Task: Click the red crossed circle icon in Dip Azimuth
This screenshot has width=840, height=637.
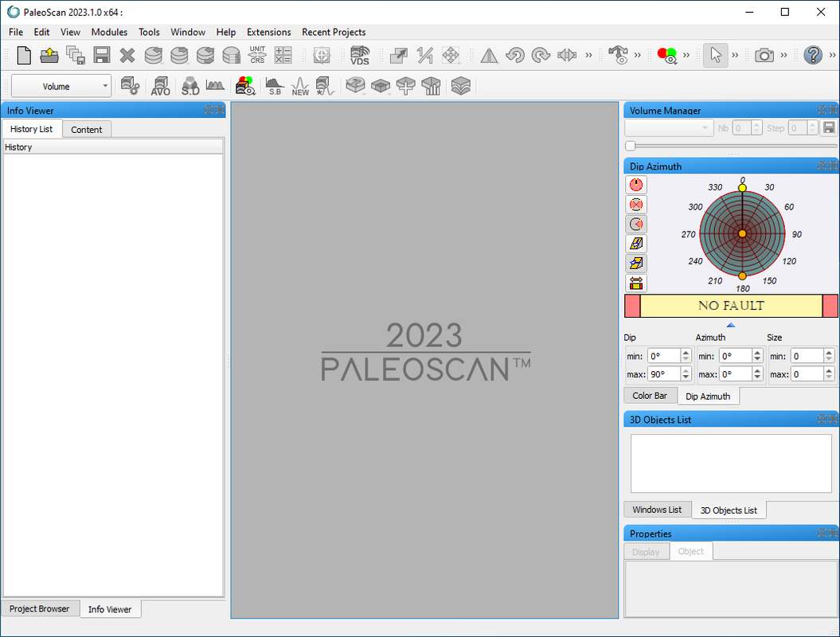Action: click(636, 205)
